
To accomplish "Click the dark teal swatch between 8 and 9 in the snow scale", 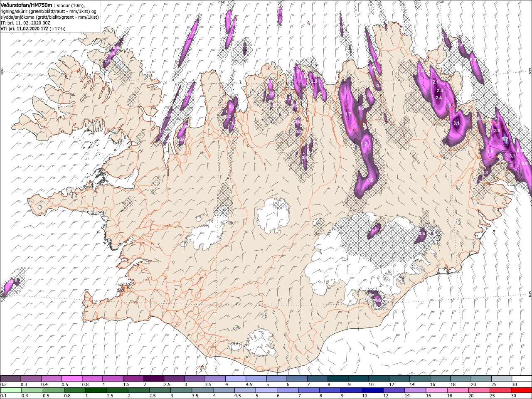I will 337,379.
